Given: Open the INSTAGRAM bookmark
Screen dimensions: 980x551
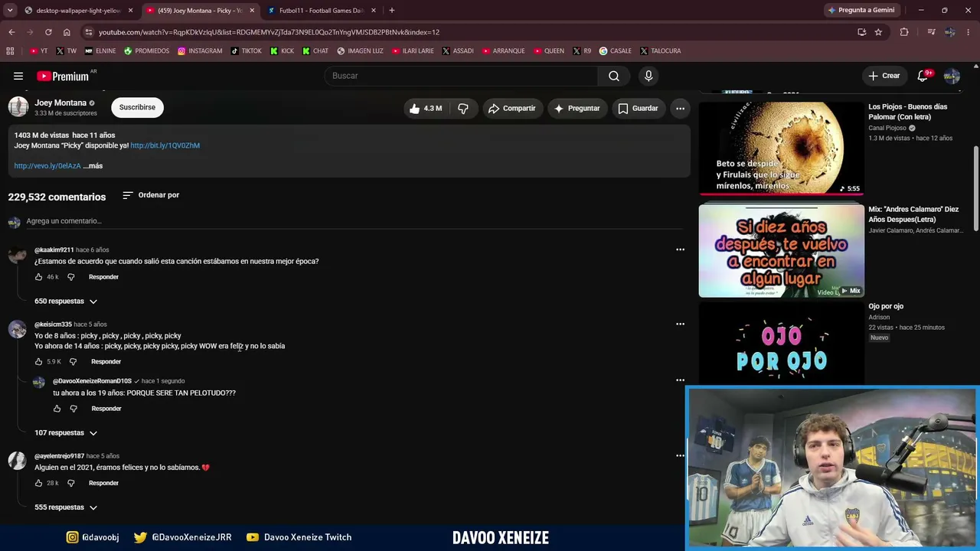Looking at the screenshot, I should pyautogui.click(x=200, y=51).
